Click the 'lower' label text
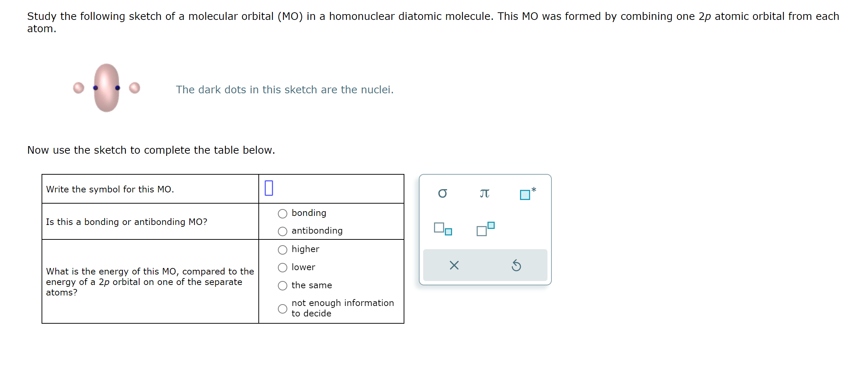Screen dimensions: 868x366 point(303,267)
